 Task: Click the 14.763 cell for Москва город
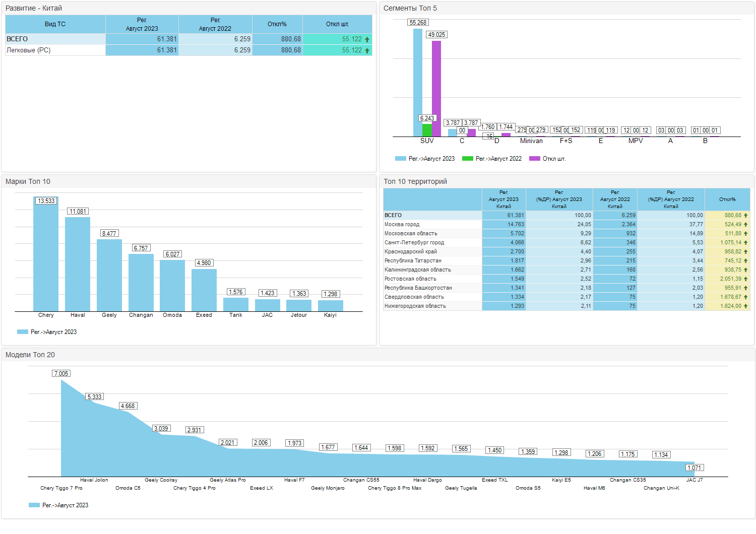(504, 225)
